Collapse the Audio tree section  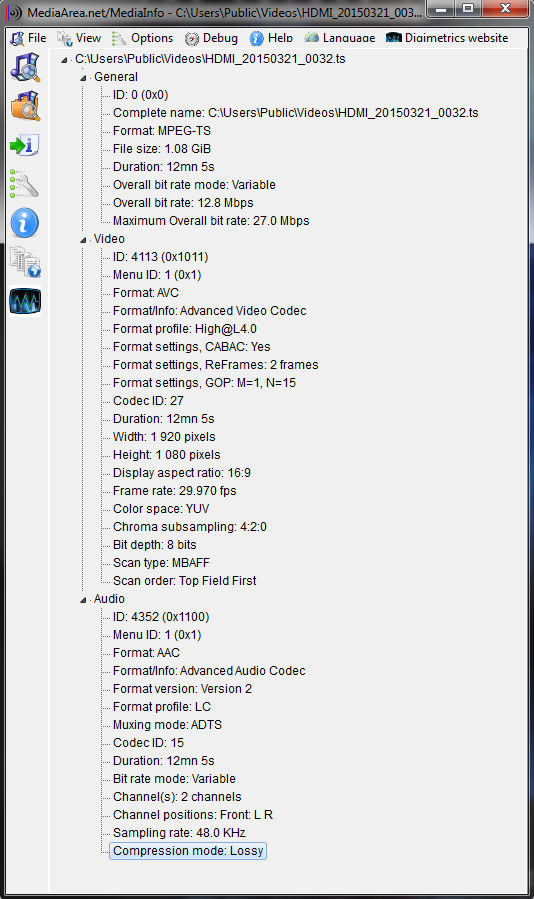[x=83, y=600]
